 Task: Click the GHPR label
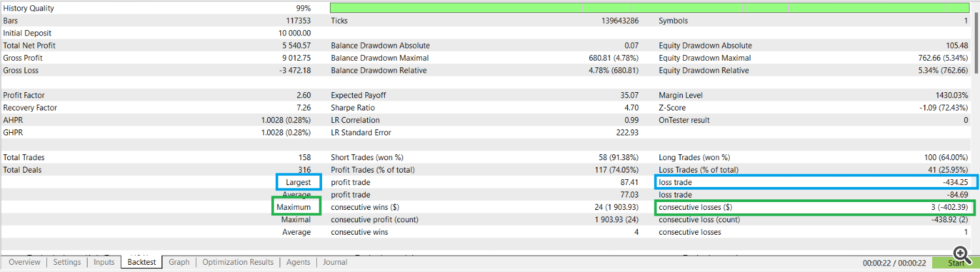[14, 133]
